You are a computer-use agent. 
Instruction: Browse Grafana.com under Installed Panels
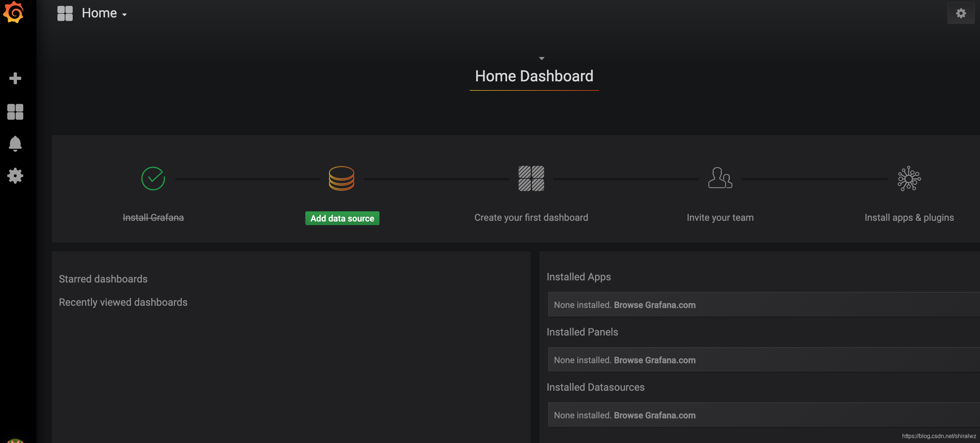654,360
